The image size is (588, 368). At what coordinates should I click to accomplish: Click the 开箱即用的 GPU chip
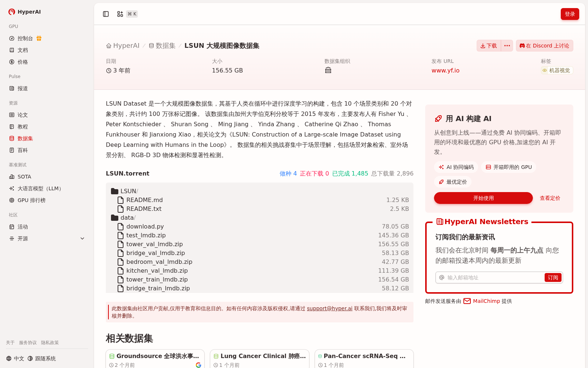pos(509,167)
